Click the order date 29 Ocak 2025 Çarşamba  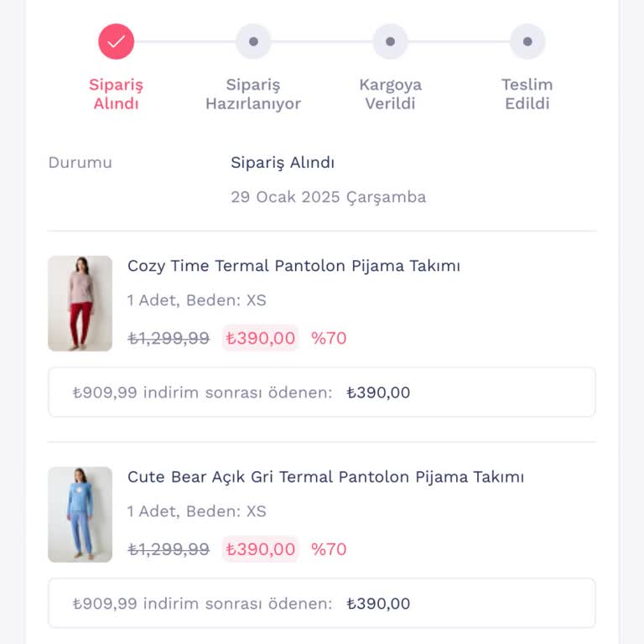(x=328, y=197)
